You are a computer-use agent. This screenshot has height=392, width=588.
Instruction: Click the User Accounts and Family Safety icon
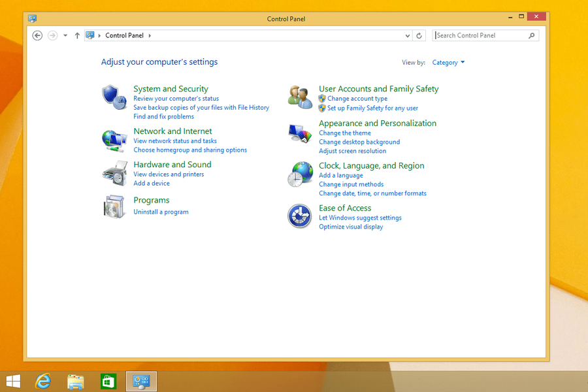pyautogui.click(x=300, y=97)
